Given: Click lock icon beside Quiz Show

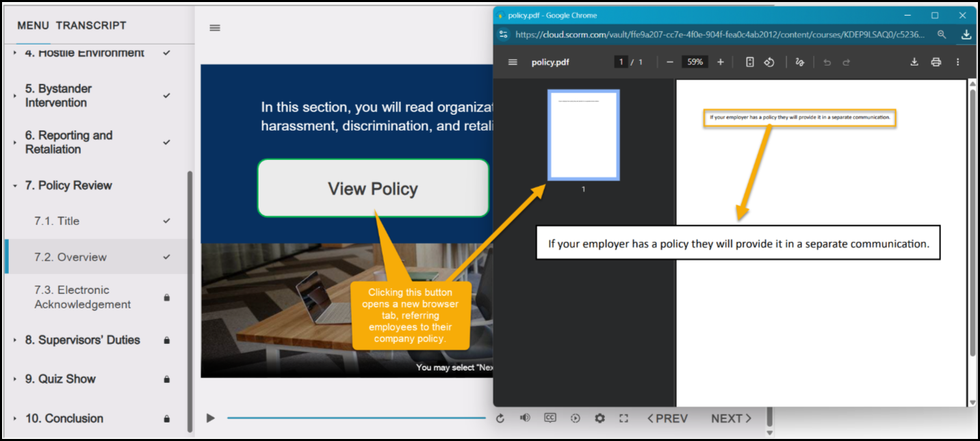Looking at the screenshot, I should point(166,379).
